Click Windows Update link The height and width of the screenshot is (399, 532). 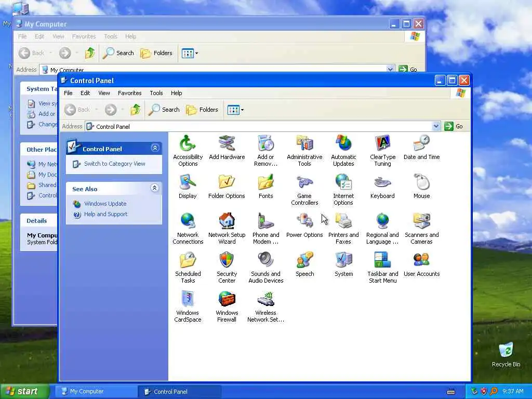click(105, 204)
